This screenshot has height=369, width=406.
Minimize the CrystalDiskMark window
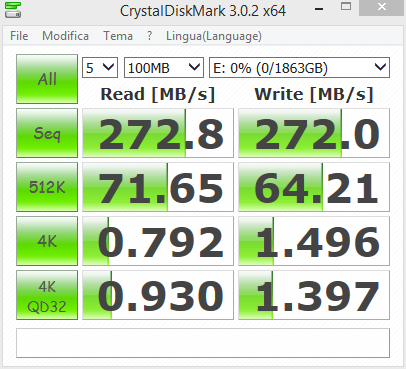pos(319,9)
